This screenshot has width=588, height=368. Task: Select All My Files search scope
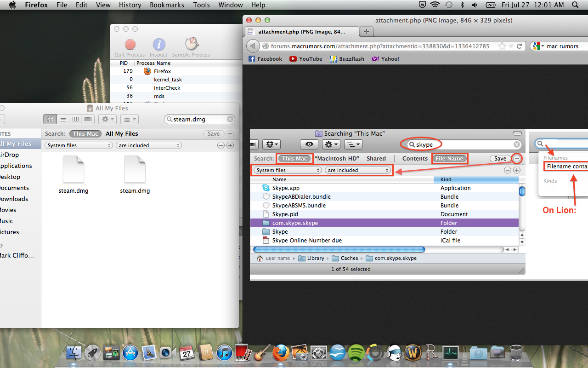coord(122,134)
